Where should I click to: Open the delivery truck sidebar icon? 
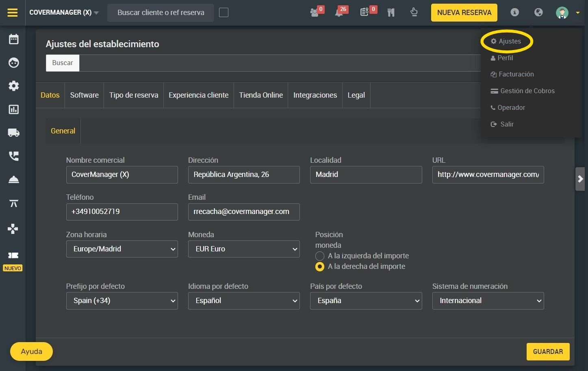coord(14,133)
